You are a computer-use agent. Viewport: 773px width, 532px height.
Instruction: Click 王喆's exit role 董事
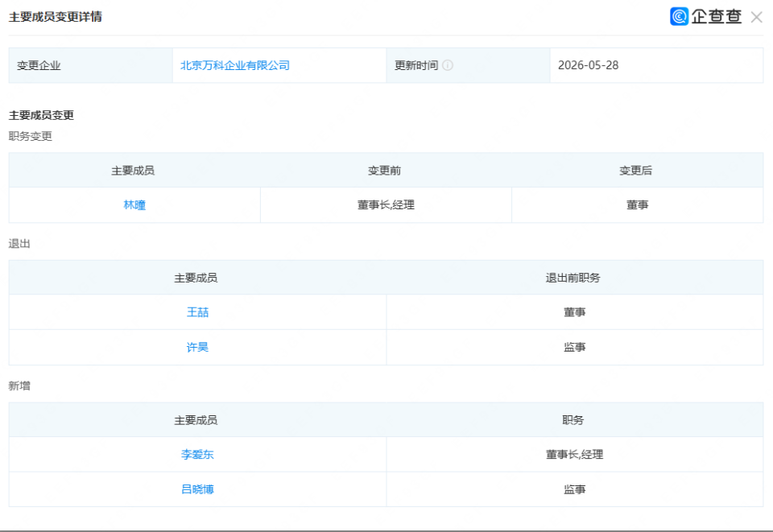[x=575, y=312]
